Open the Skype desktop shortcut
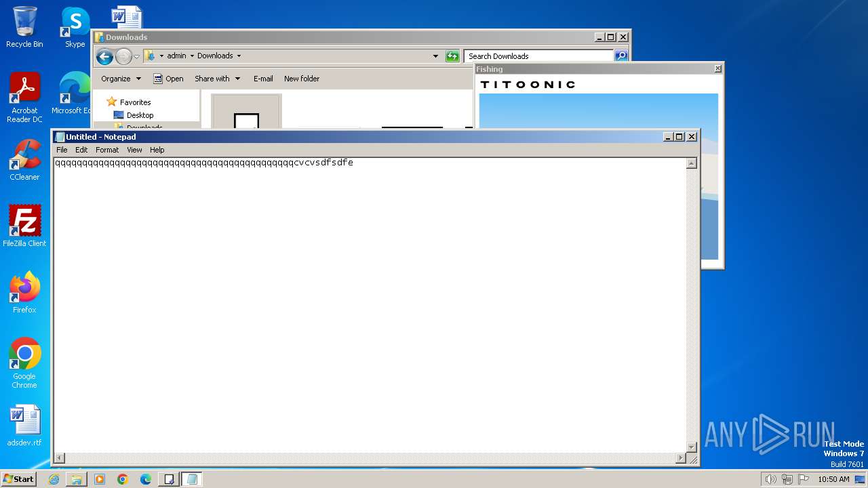 pyautogui.click(x=75, y=27)
